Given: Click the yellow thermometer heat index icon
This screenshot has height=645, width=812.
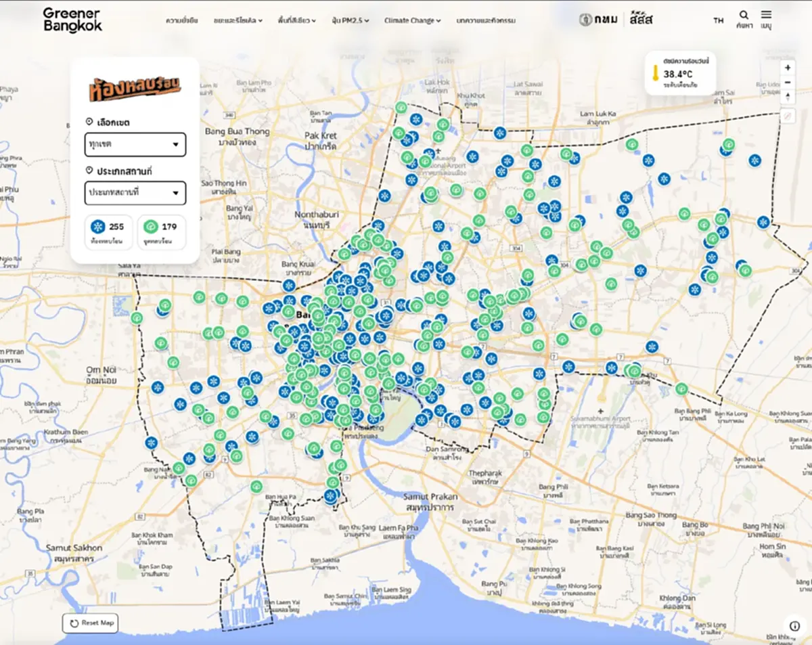Looking at the screenshot, I should click(656, 74).
